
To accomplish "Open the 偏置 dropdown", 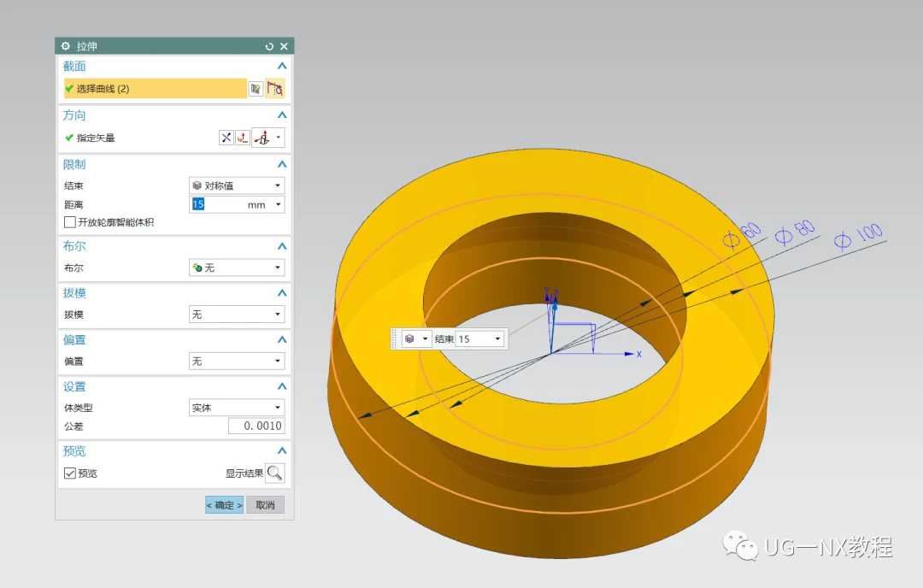I will [x=237, y=361].
